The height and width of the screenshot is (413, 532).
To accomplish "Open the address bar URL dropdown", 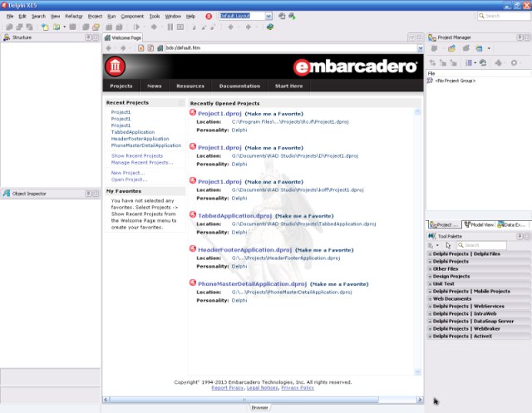I will pyautogui.click(x=421, y=48).
